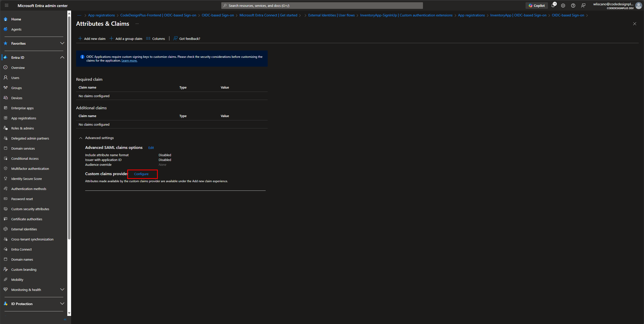
Task: Click the Mobility icon in sidebar
Action: [6, 279]
